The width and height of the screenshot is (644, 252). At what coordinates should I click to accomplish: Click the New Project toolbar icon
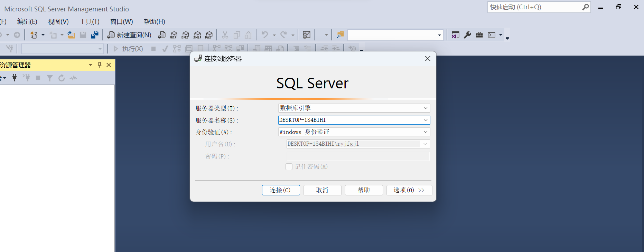click(34, 35)
